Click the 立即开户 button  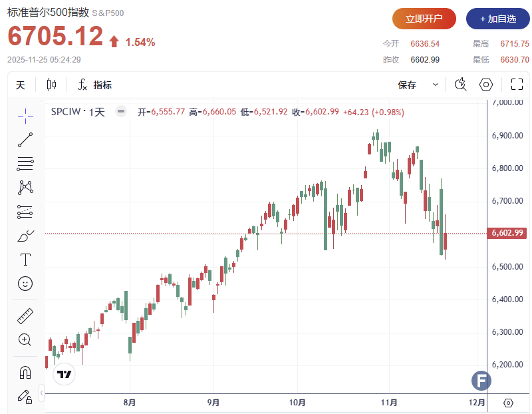point(424,19)
